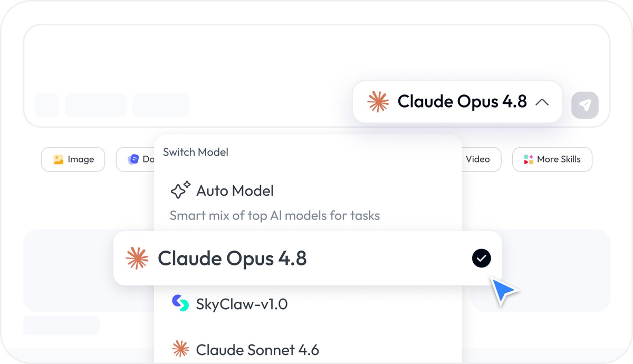Click the Image skill button
The width and height of the screenshot is (633, 364).
pyautogui.click(x=73, y=159)
